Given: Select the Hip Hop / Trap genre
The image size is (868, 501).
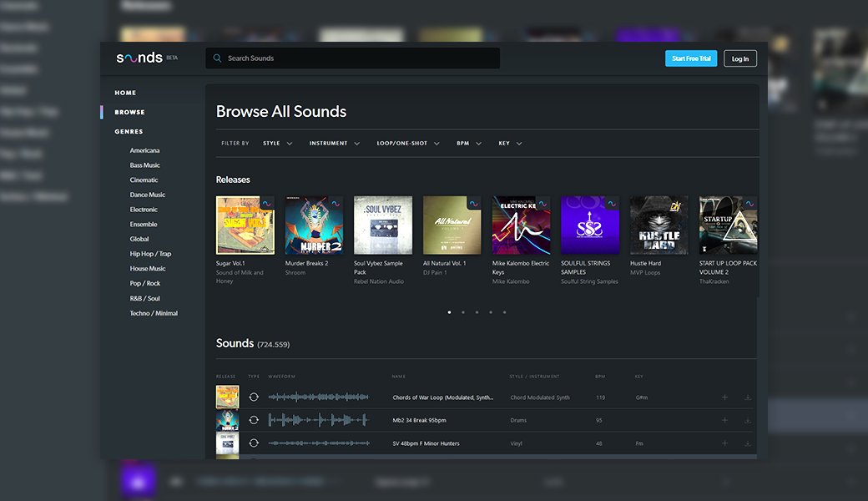Looking at the screenshot, I should coord(150,254).
